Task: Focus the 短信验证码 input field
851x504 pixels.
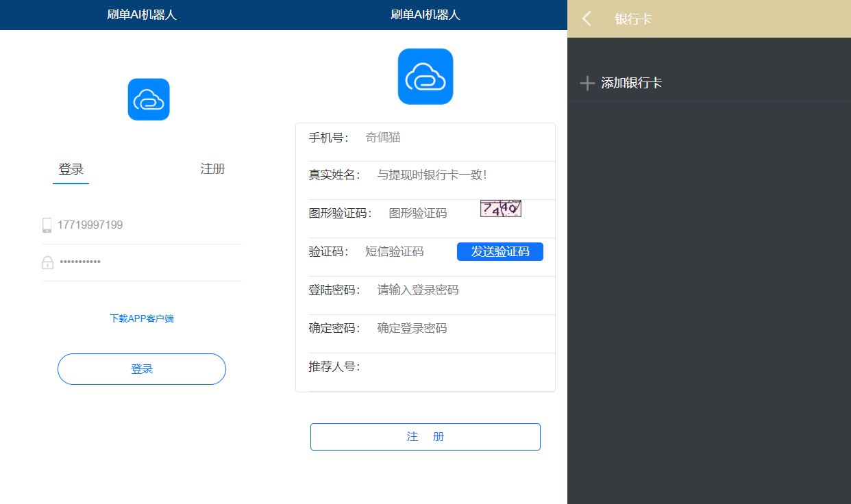Action: (x=407, y=252)
